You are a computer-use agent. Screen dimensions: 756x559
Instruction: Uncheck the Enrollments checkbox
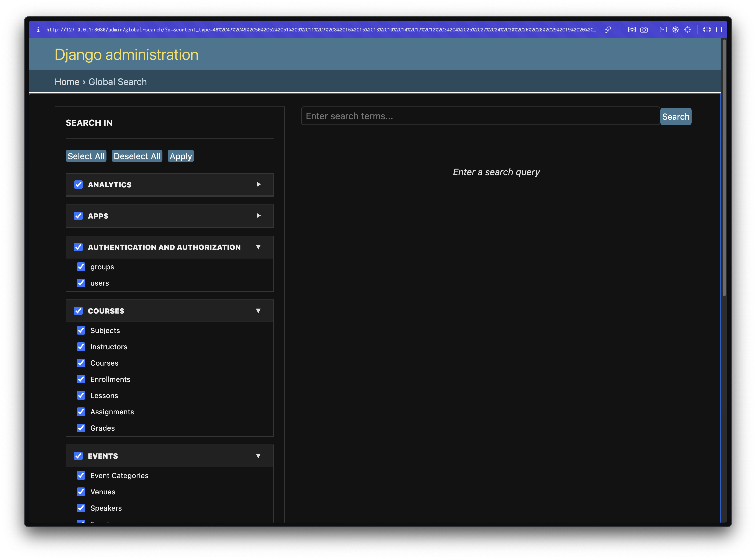click(81, 379)
